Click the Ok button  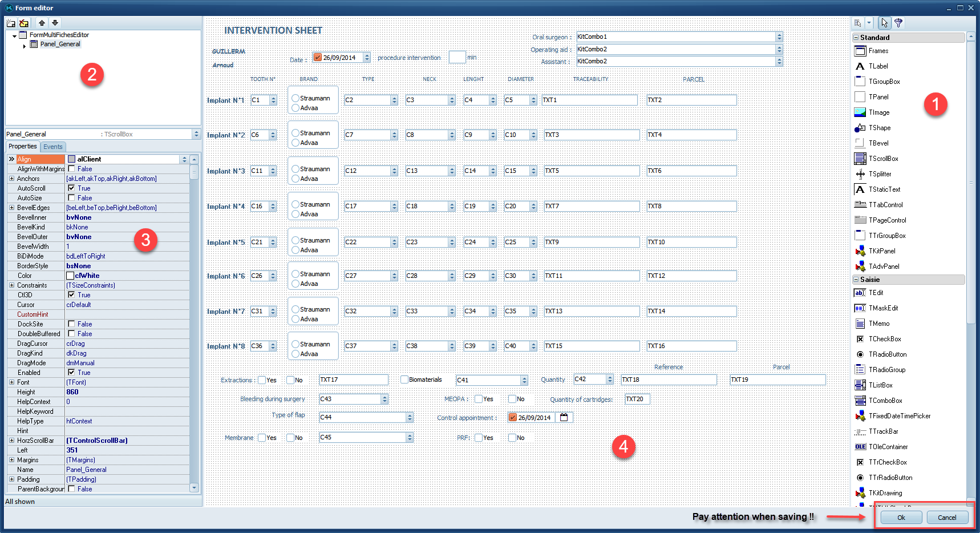tap(901, 518)
